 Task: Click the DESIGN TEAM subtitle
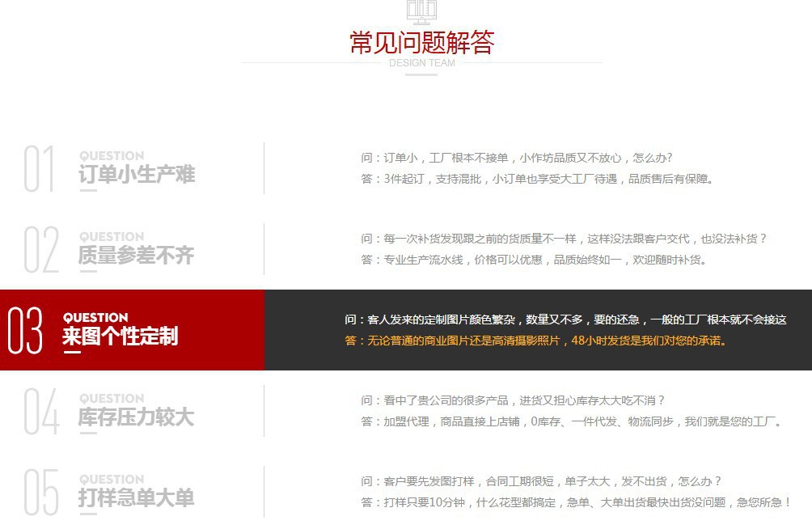click(x=422, y=63)
